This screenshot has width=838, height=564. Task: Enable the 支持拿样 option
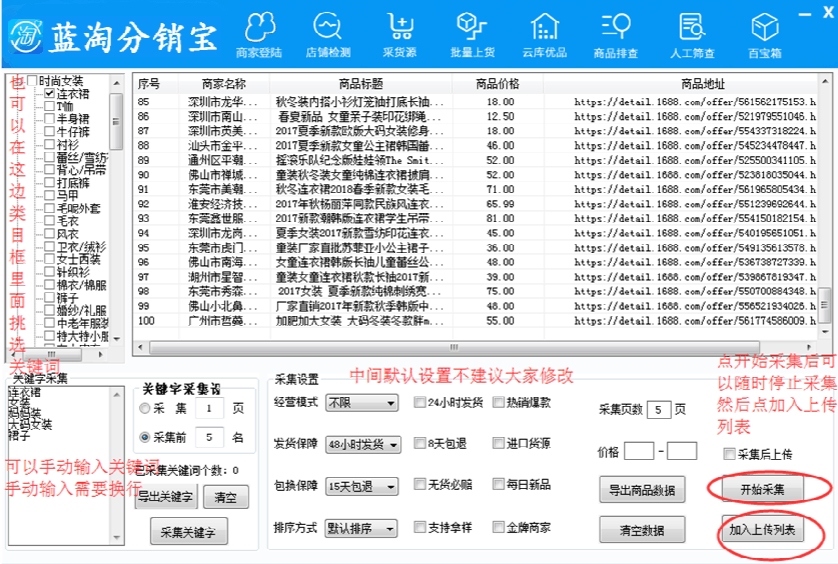tap(420, 528)
